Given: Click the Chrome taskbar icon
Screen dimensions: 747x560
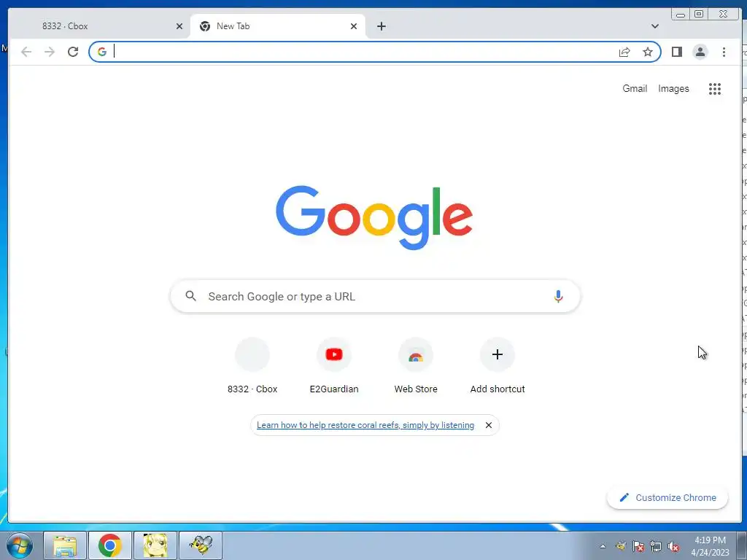Looking at the screenshot, I should pos(109,545).
